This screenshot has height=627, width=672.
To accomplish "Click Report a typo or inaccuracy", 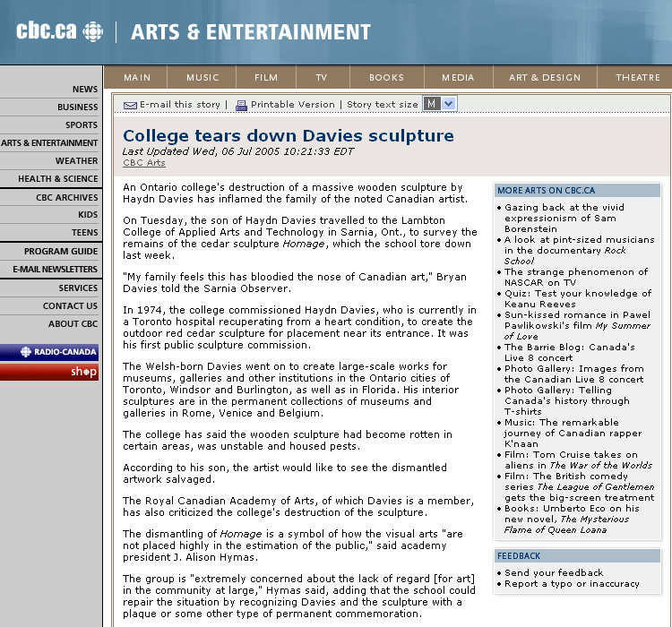I will pos(572,583).
